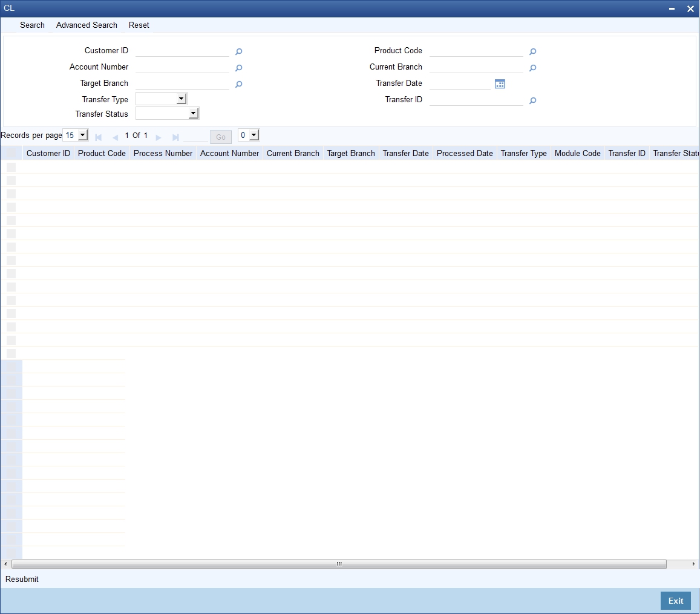Viewport: 700px width, 614px height.
Task: Open Current Branch lookup search icon
Action: (532, 68)
